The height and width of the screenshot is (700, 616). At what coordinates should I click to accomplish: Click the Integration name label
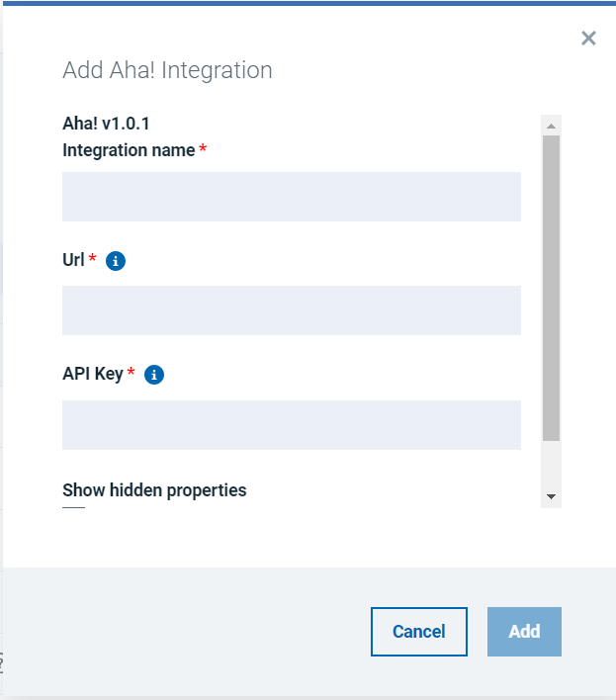[129, 150]
